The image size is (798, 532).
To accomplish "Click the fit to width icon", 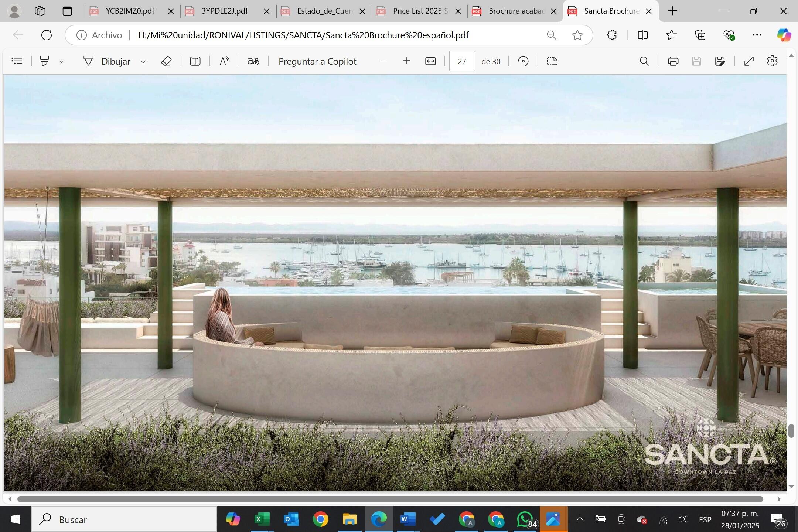I will coord(430,61).
